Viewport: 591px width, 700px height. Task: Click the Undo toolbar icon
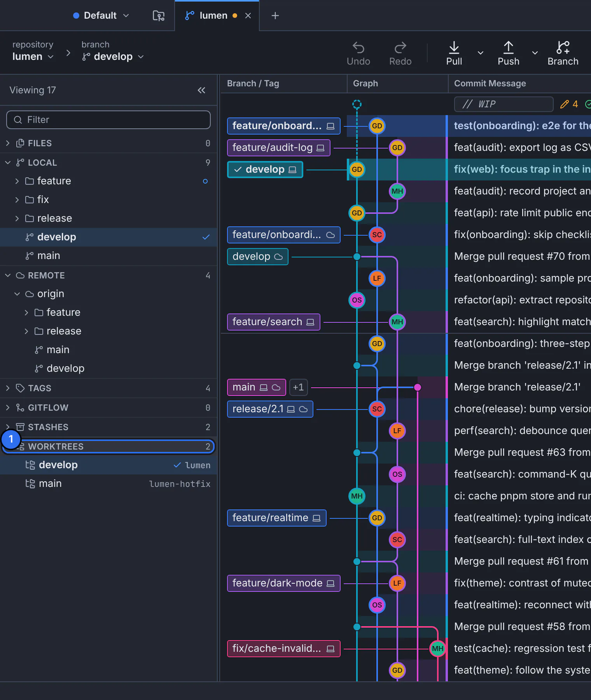(358, 48)
